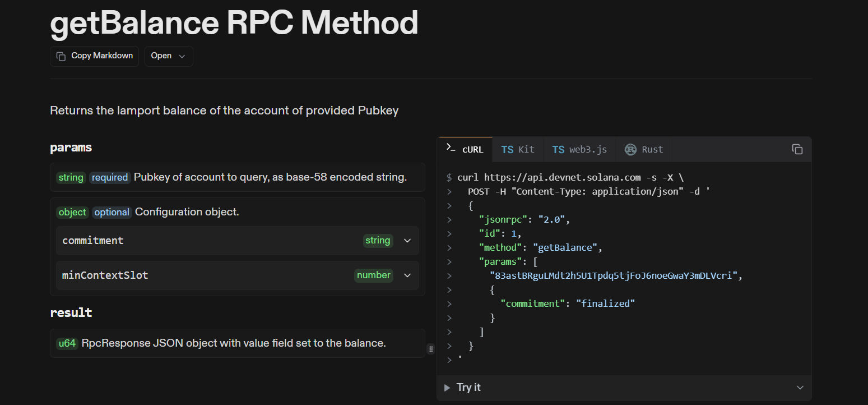This screenshot has height=405, width=868.
Task: Click the getBalance RPC Method heading
Action: point(234,23)
